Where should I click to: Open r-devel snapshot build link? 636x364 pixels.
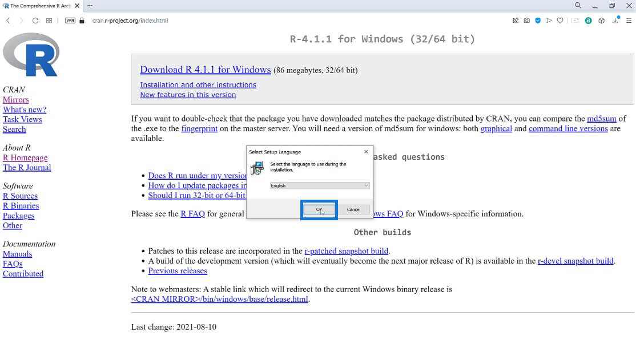point(575,261)
